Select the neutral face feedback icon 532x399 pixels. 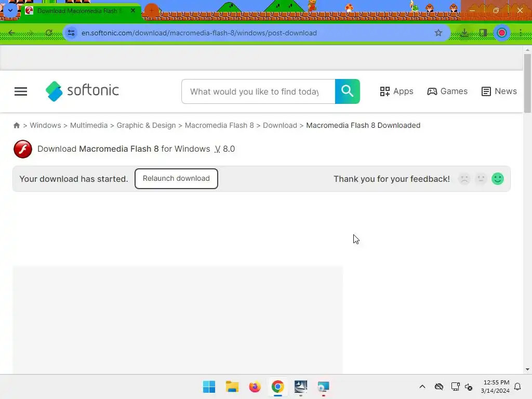481,179
